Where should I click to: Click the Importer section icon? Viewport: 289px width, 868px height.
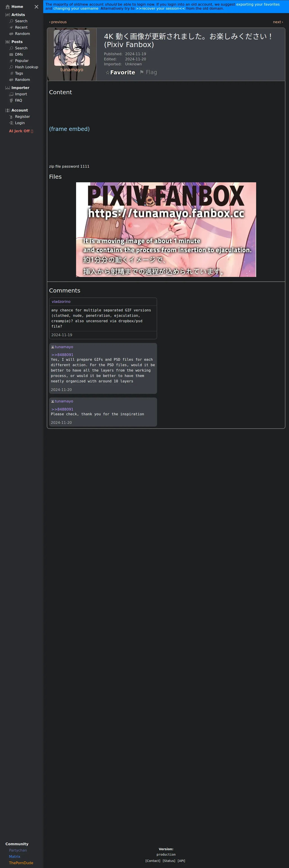pyautogui.click(x=7, y=88)
